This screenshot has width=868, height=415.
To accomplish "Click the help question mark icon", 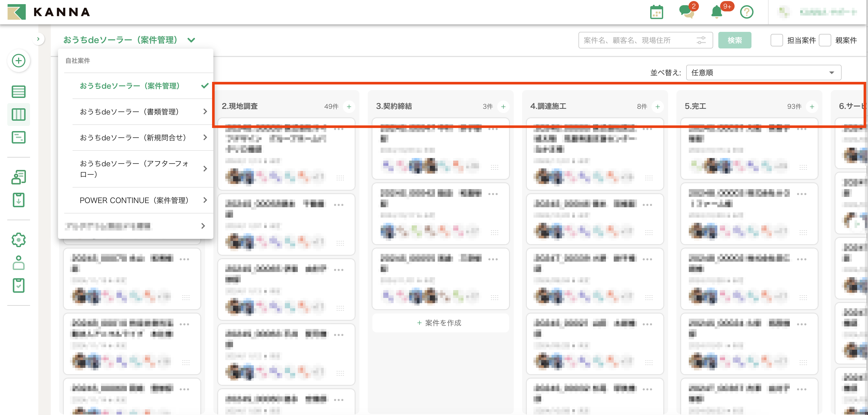I will 746,12.
